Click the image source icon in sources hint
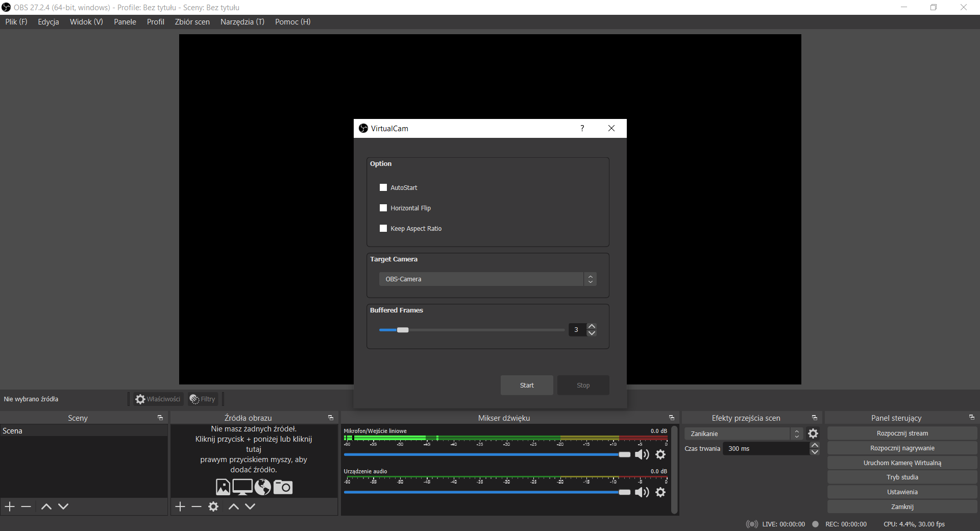The height and width of the screenshot is (531, 980). point(223,487)
